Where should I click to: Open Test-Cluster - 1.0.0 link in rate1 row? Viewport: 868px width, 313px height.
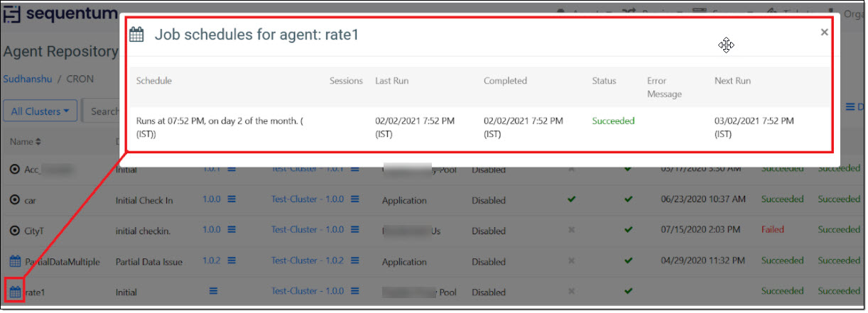coord(308,291)
